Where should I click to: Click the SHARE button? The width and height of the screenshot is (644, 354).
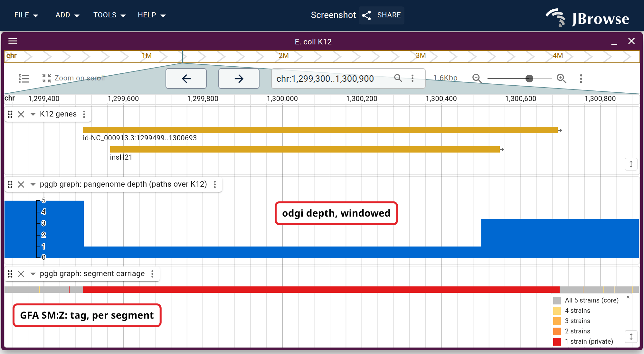pyautogui.click(x=382, y=15)
